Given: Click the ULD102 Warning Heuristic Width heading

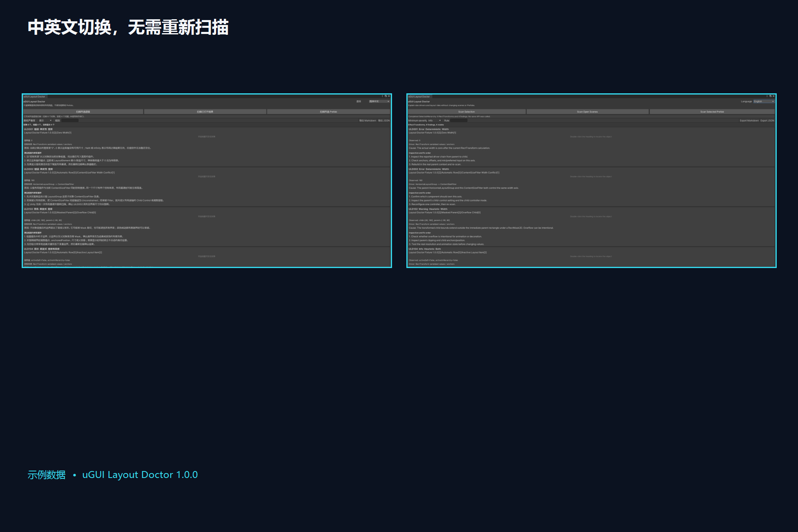Looking at the screenshot, I should (x=428, y=209).
